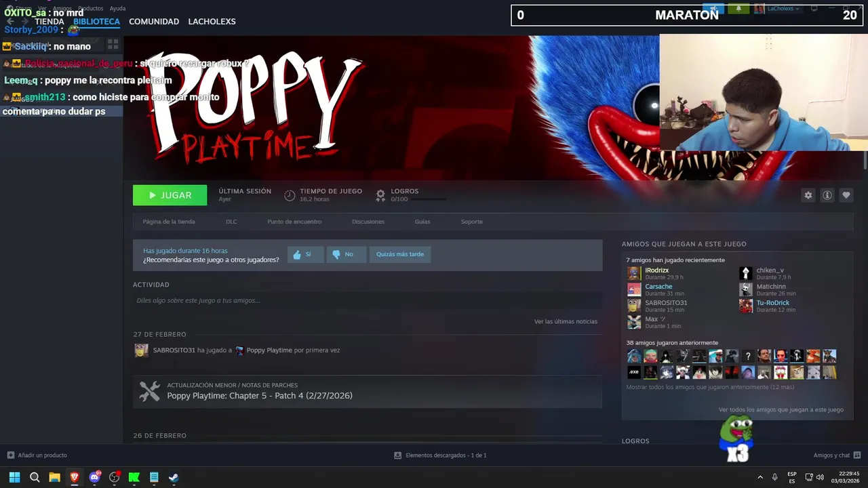Open Steam notifications bell icon
The image size is (868, 488).
coord(738,9)
